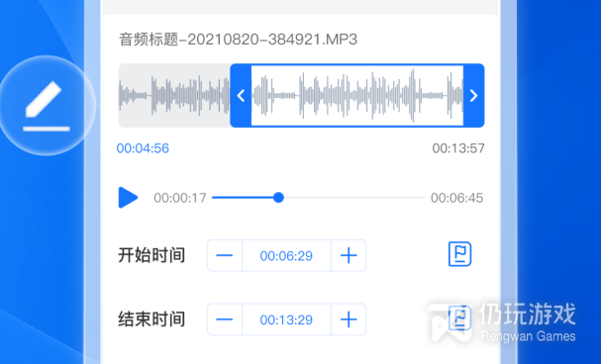Click the end time field 00:13:29
601x364 pixels.
(286, 319)
